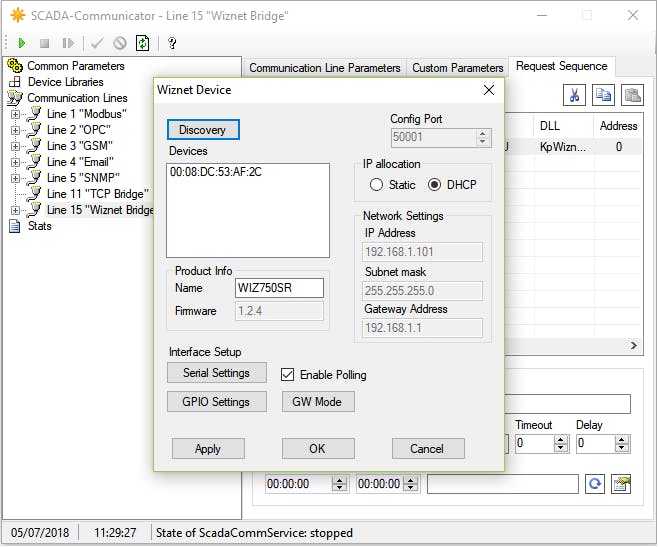Click the Timeout value field
This screenshot has width=658, height=547.
(535, 443)
